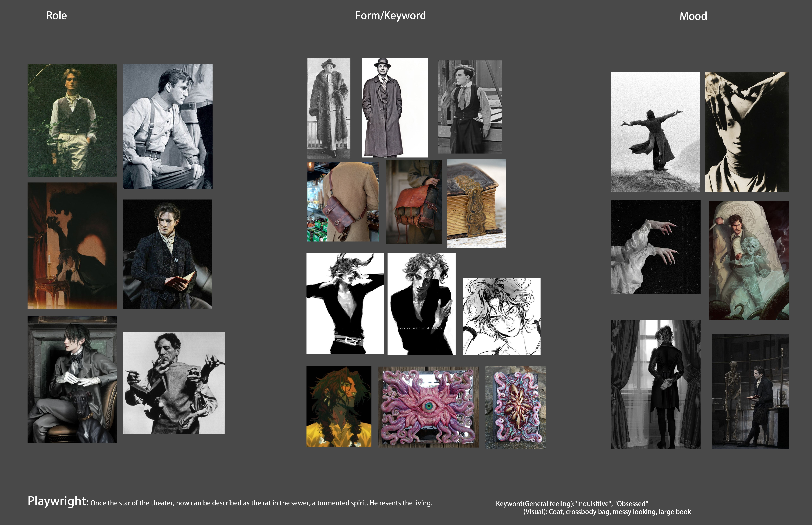812x525 pixels.
Task: Select the clawed hands in white sleeves image
Action: pyautogui.click(x=655, y=246)
